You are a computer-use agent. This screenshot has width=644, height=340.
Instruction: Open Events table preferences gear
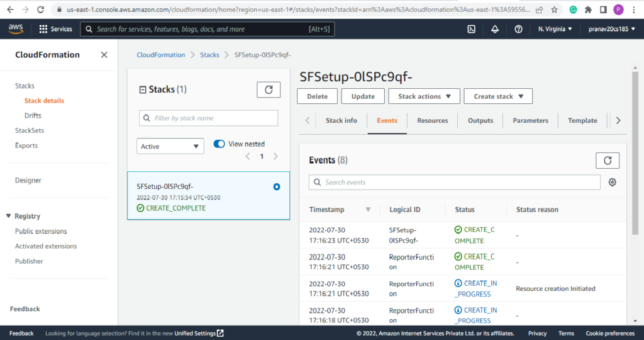point(613,182)
